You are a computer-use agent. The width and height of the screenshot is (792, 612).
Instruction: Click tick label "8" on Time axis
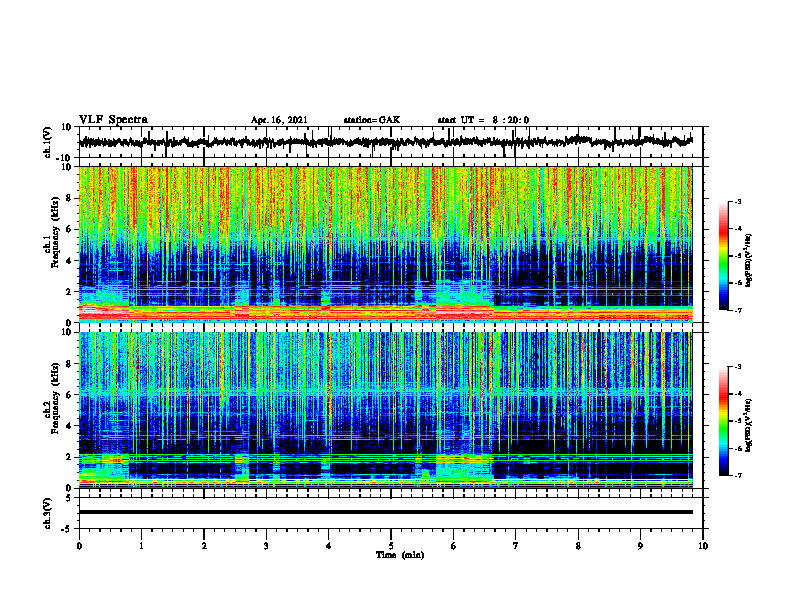pyautogui.click(x=578, y=546)
